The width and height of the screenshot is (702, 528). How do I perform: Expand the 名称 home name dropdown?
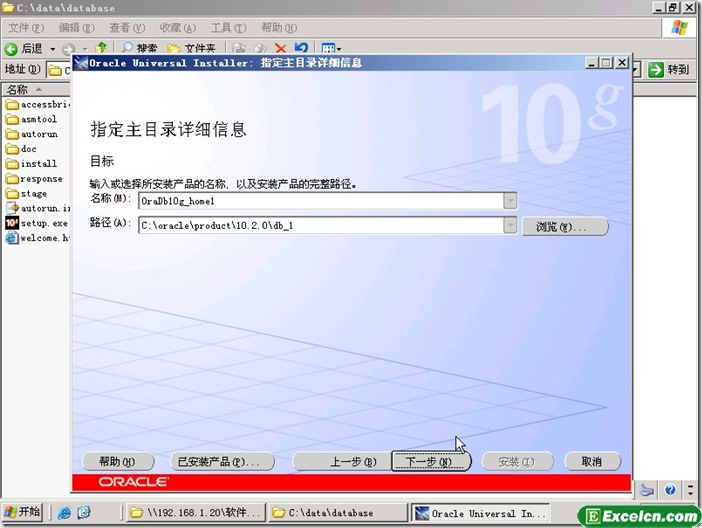pyautogui.click(x=511, y=200)
